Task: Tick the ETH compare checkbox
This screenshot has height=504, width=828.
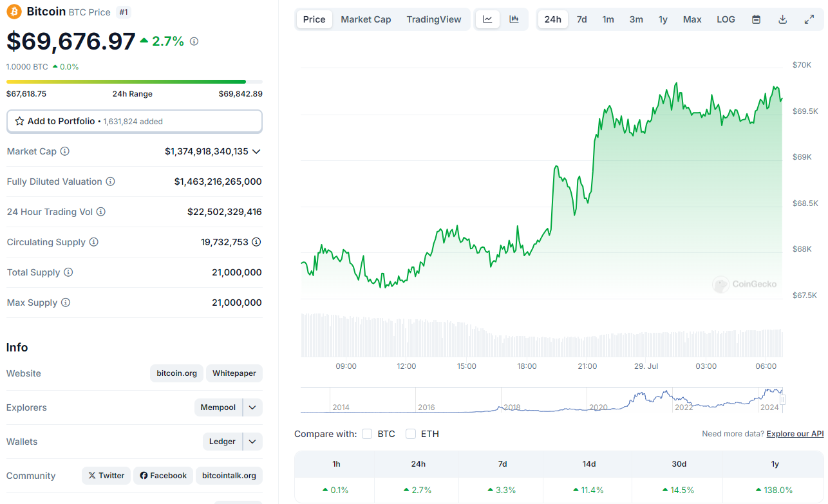Action: 411,434
